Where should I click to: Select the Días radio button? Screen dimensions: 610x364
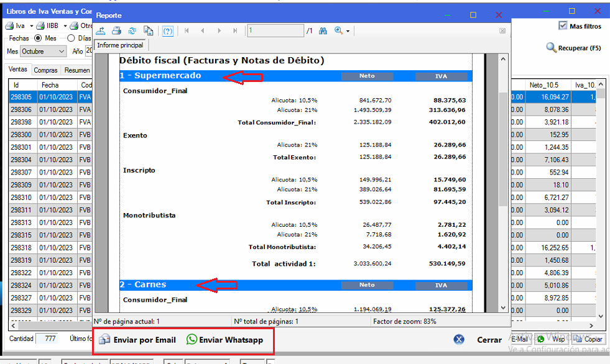pos(71,39)
